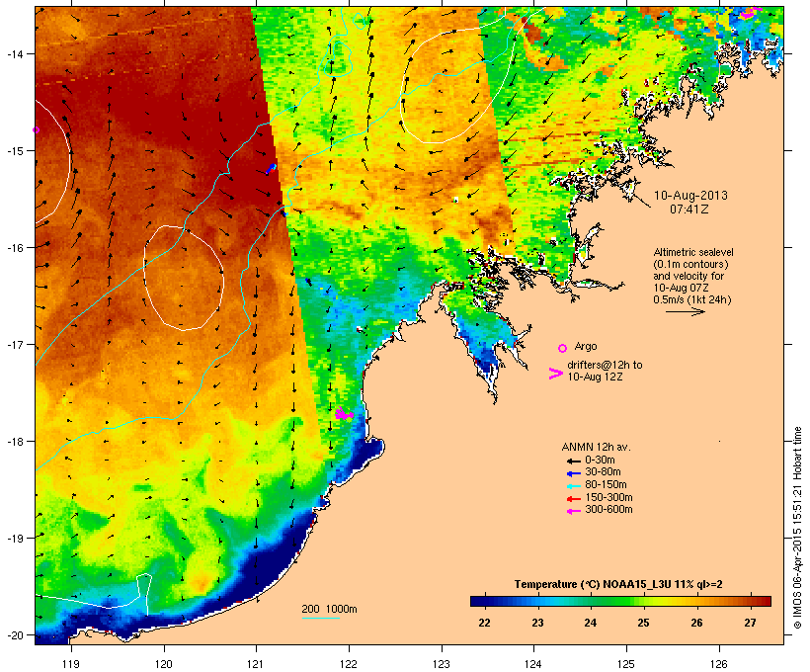Click the blue 30-80m arrow legend icon
Viewport: 810px width, 672px height.
pos(573,473)
